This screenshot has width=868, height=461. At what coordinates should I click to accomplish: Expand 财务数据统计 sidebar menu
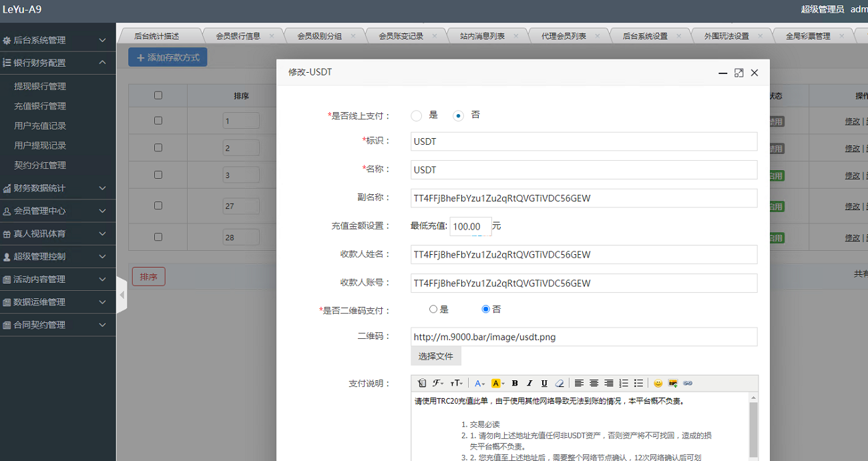pos(58,188)
